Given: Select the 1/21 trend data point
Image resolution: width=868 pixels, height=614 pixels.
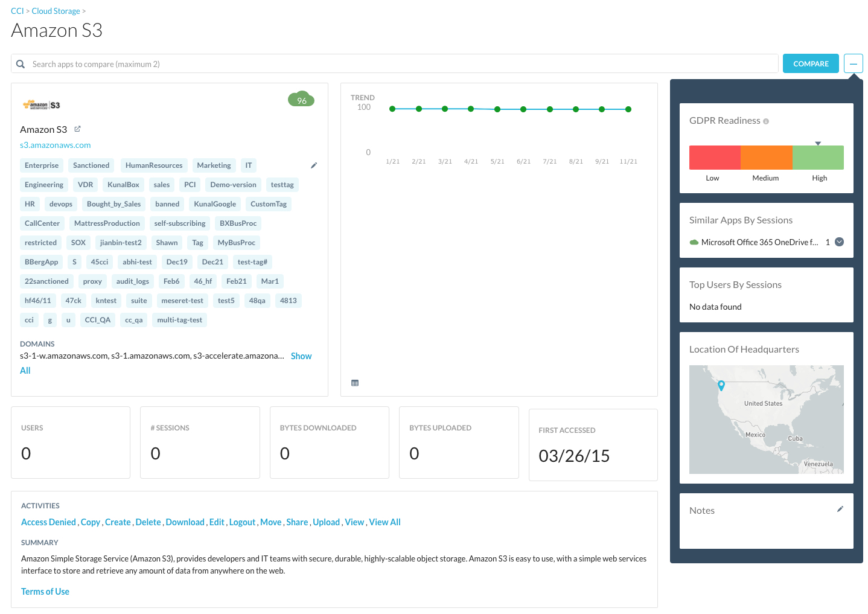Looking at the screenshot, I should (x=392, y=109).
